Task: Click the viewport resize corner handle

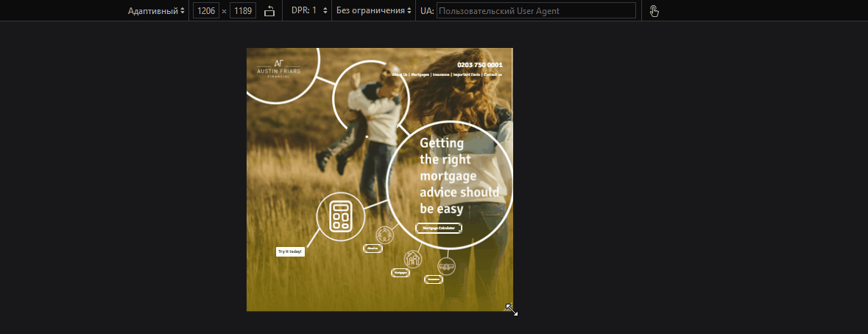Action: point(511,309)
